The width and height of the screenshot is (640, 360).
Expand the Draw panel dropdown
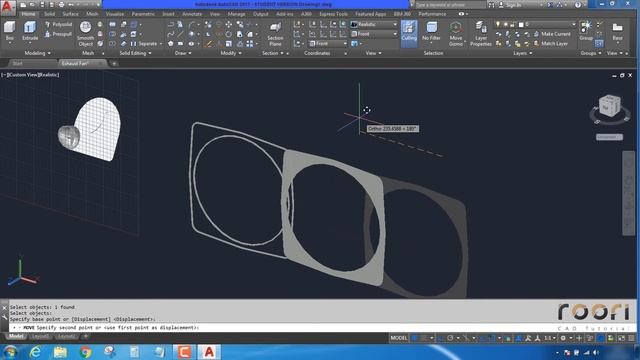183,53
